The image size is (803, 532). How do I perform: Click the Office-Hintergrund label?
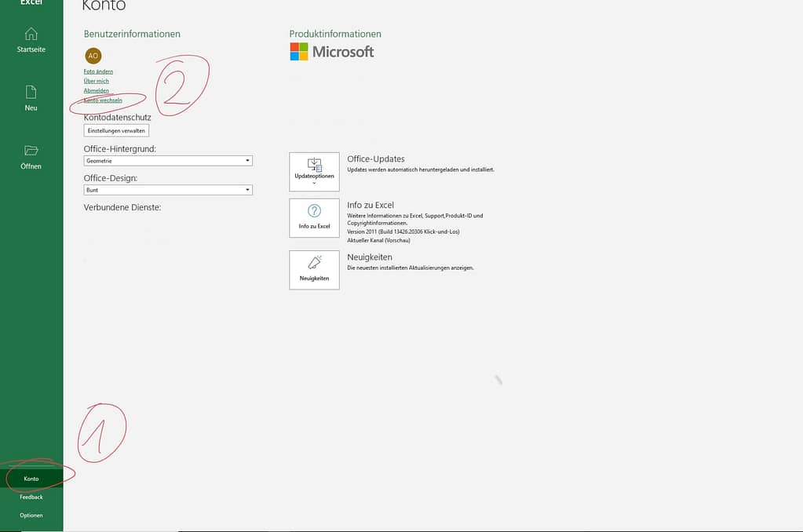(120, 149)
